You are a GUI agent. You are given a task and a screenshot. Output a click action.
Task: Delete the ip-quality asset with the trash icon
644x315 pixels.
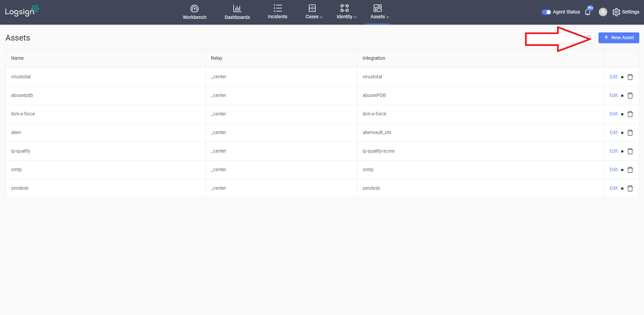click(630, 151)
